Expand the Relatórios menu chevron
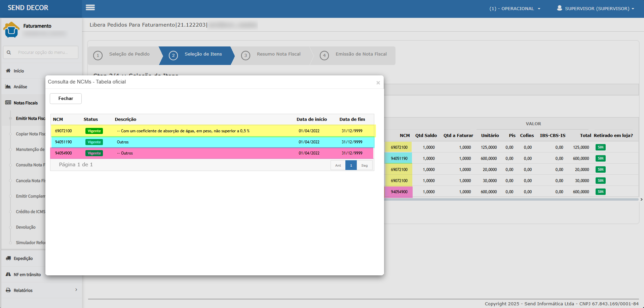644x308 pixels. pos(76,290)
